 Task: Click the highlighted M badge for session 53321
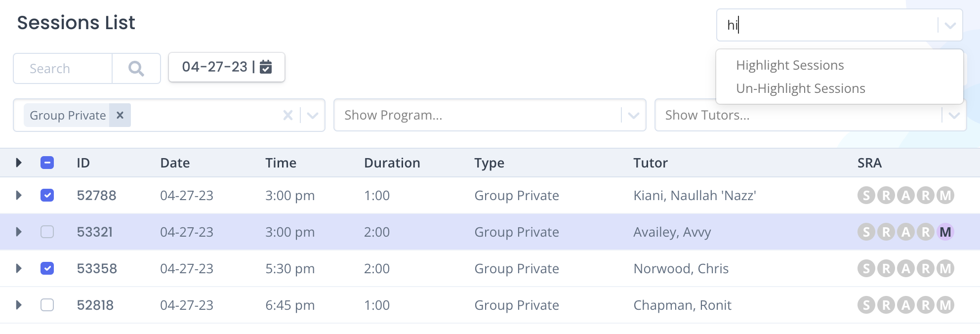coord(945,232)
